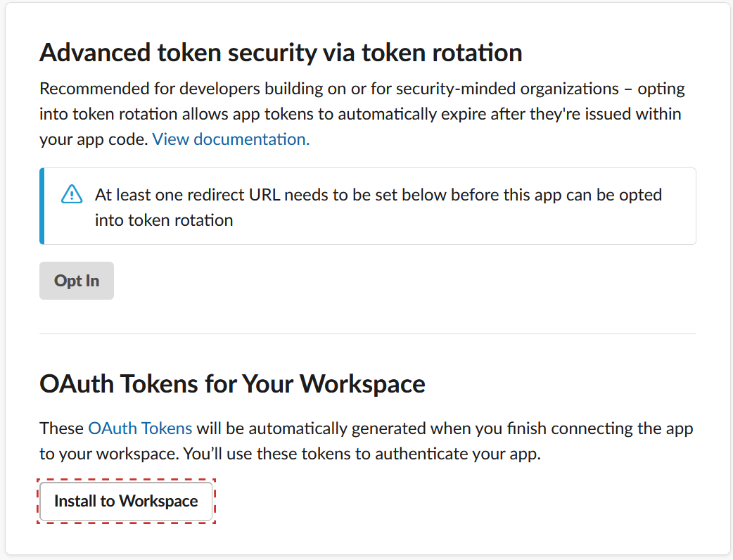Image resolution: width=733 pixels, height=560 pixels.
Task: Click the horizontal divider between the sections
Action: pyautogui.click(x=368, y=333)
